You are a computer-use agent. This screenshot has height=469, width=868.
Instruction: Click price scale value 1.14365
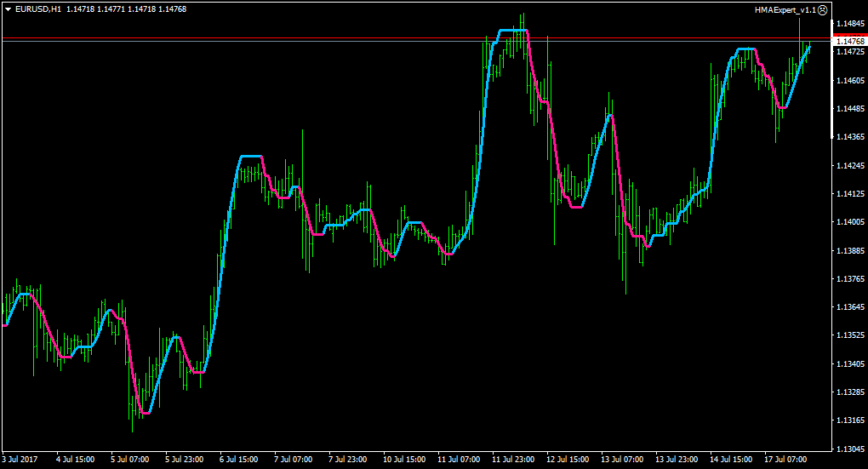(x=850, y=137)
